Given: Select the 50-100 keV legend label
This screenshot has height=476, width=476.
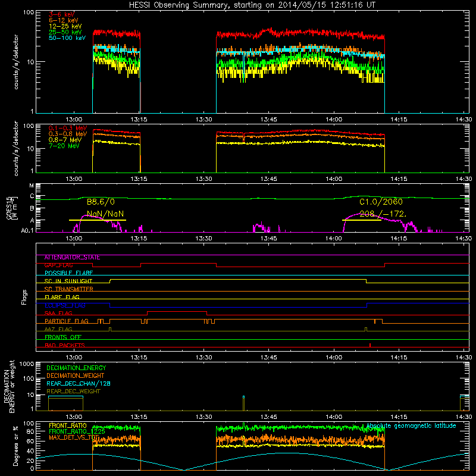Looking at the screenshot, I should (x=67, y=38).
